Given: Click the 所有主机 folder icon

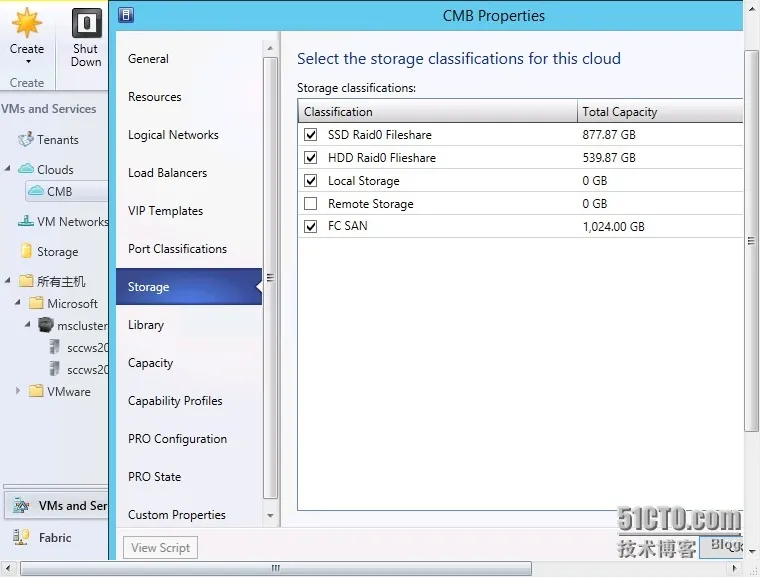Looking at the screenshot, I should click(x=26, y=281).
